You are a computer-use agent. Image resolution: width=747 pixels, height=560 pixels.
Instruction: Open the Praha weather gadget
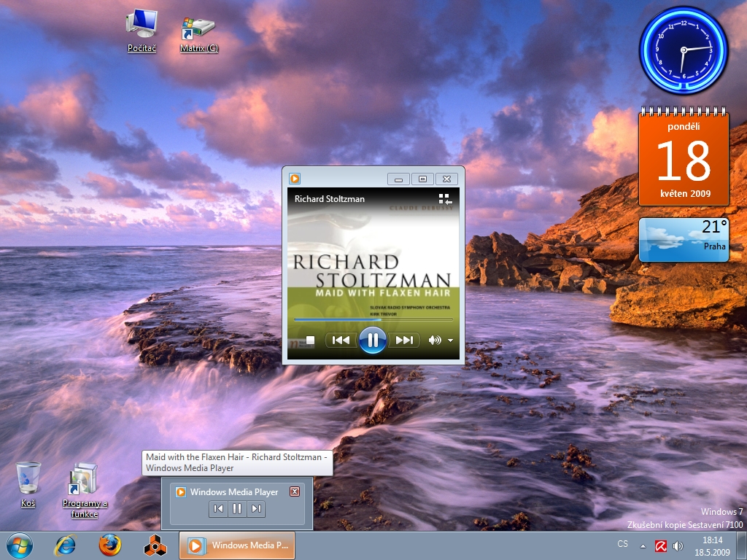pyautogui.click(x=684, y=239)
